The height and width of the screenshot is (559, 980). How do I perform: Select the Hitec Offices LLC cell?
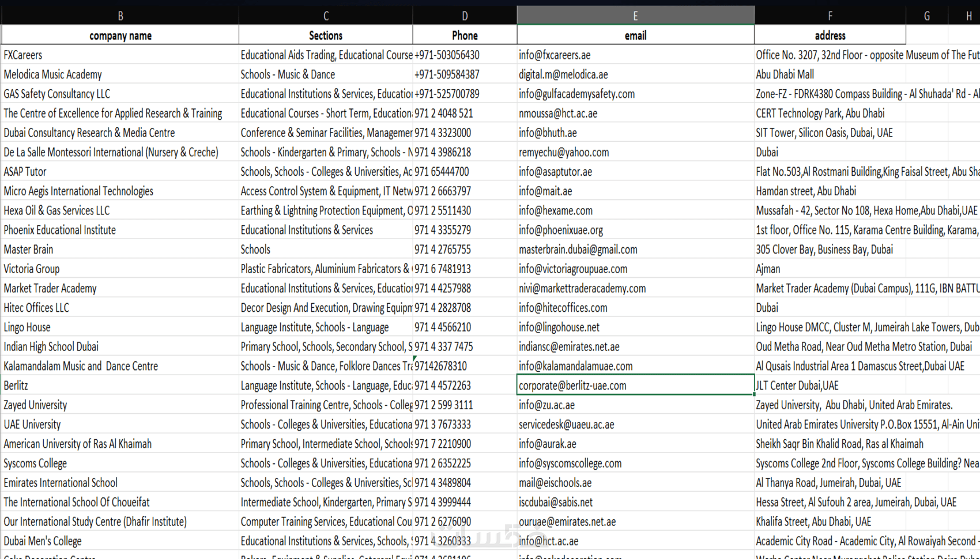[120, 308]
